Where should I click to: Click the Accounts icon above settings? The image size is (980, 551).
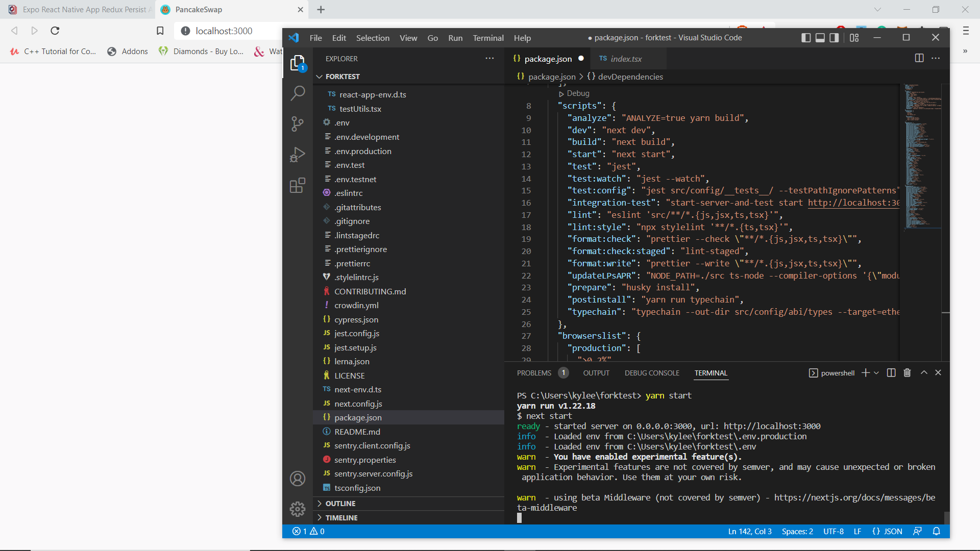coord(298,479)
